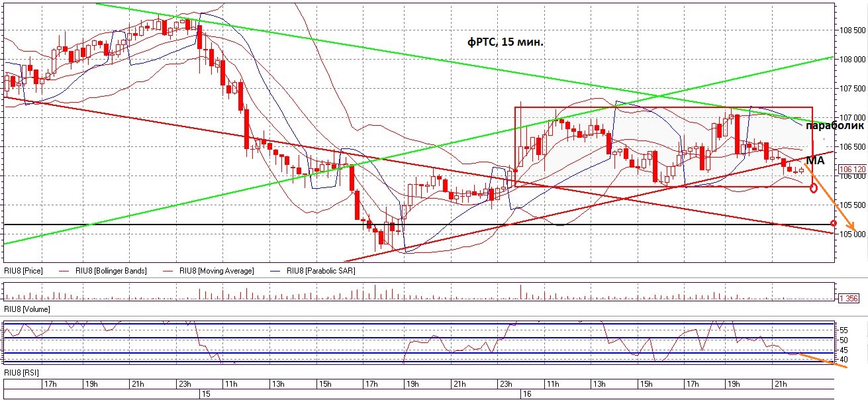Click the RSI axis value 50
The image size is (868, 400).
pyautogui.click(x=844, y=339)
